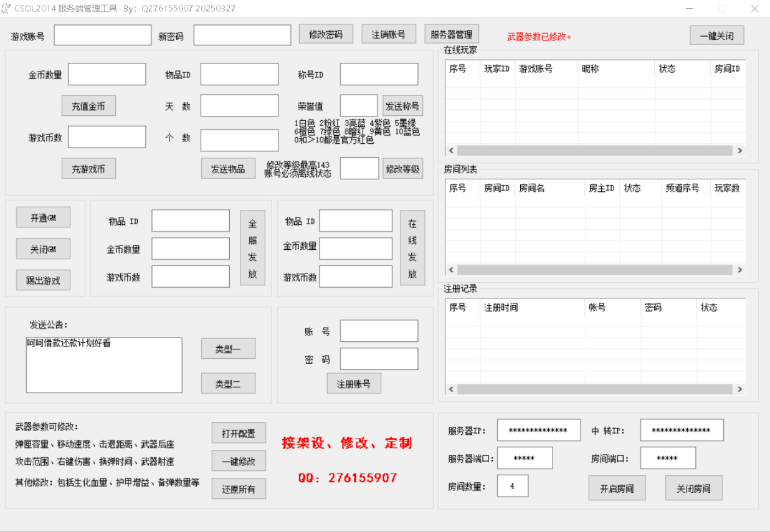Click the 房间数量 field showing 4
This screenshot has width=770, height=532.
point(513,486)
